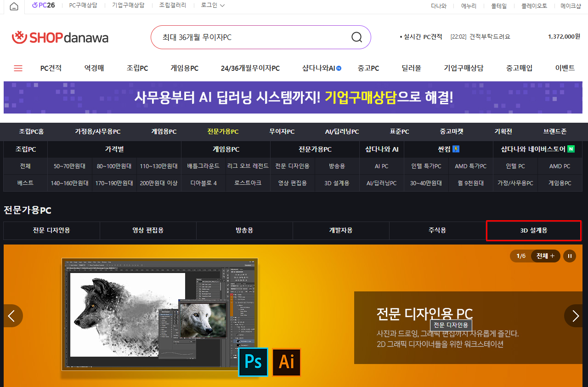The width and height of the screenshot is (588, 387).
Task: Open AMD 특가PC under 싼컴
Action: pos(471,166)
